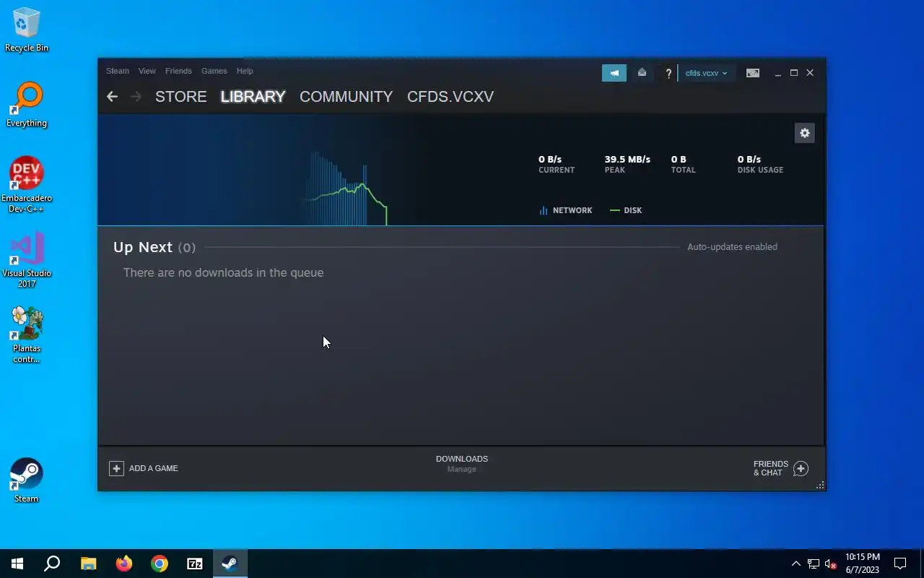Viewport: 924px width, 578px height.
Task: Go forward with the right arrow
Action: click(136, 96)
